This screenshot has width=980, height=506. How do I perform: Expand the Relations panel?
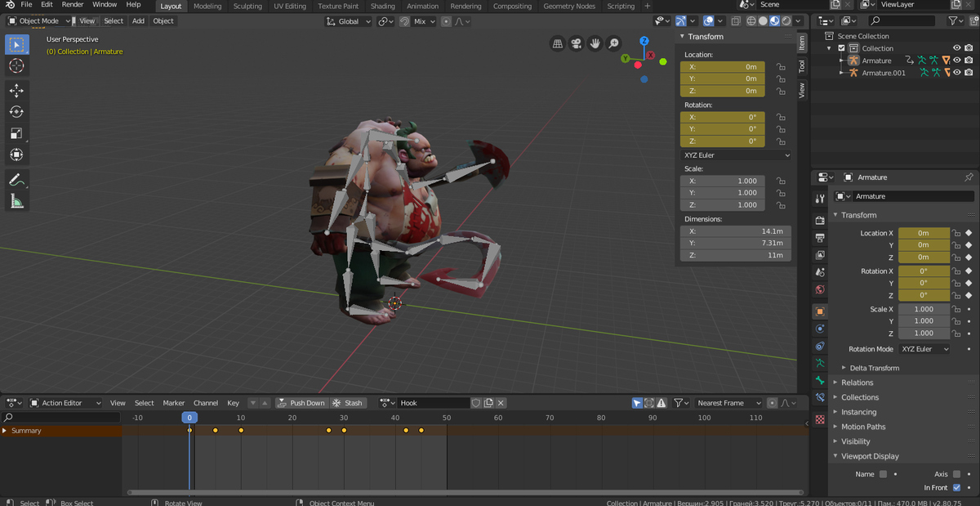point(857,383)
